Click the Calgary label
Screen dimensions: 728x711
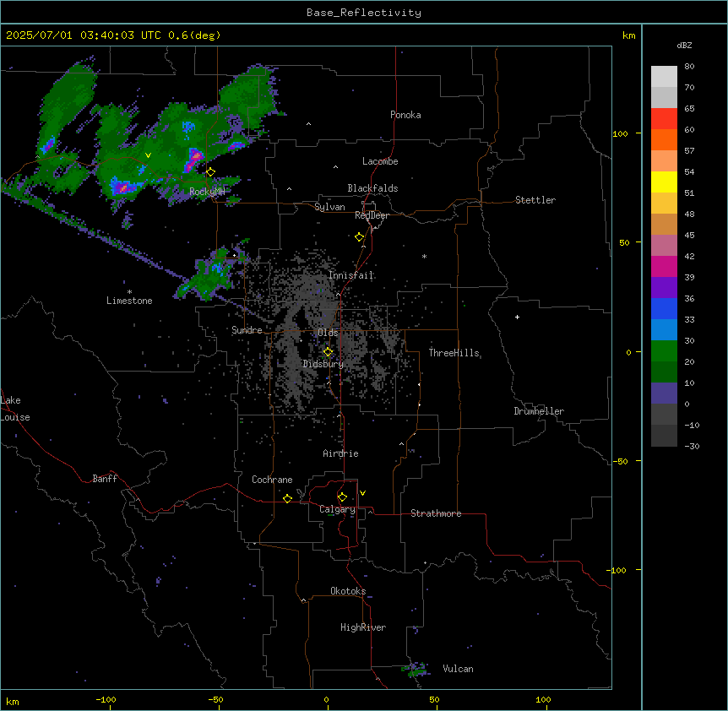(338, 509)
